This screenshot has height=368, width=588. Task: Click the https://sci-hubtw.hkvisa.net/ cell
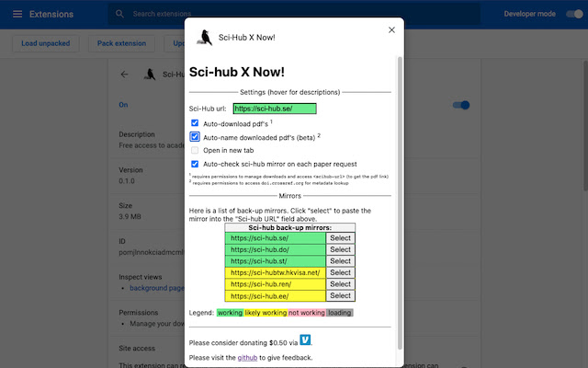(x=276, y=272)
